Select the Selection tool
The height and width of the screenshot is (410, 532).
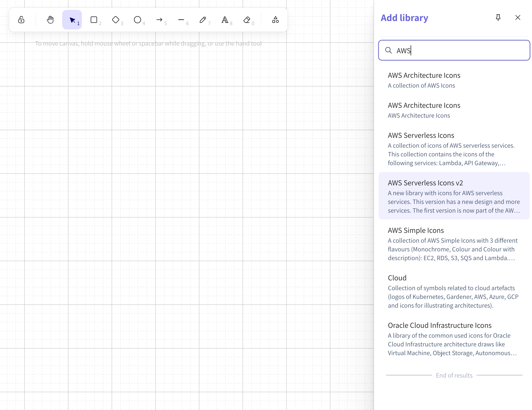[x=72, y=19]
